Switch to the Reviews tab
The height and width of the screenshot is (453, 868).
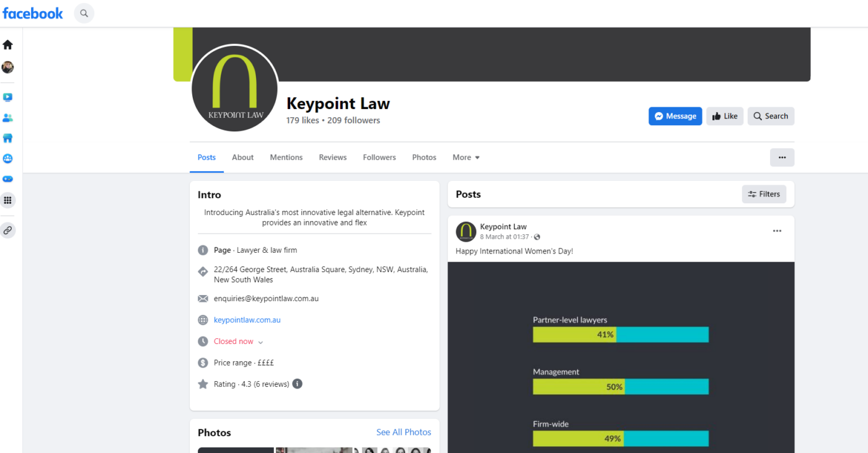[333, 157]
